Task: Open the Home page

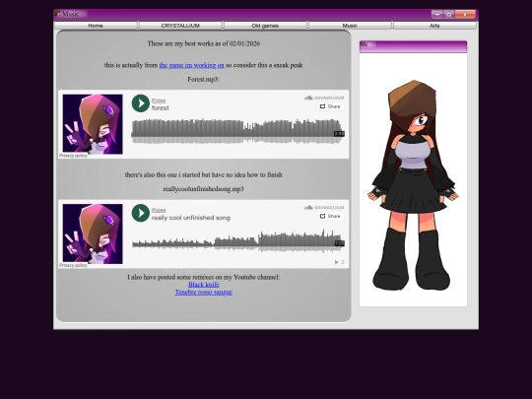Action: [96, 26]
